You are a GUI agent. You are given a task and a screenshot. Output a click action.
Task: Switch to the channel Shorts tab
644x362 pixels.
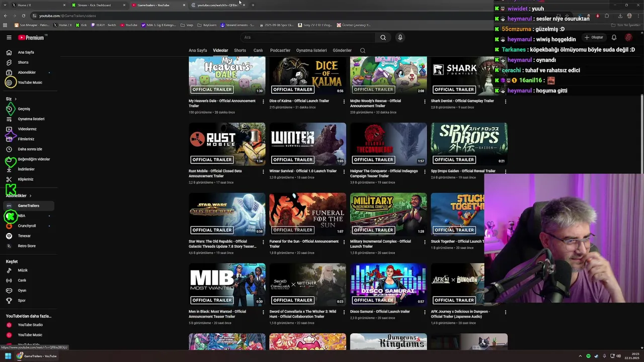click(x=240, y=50)
